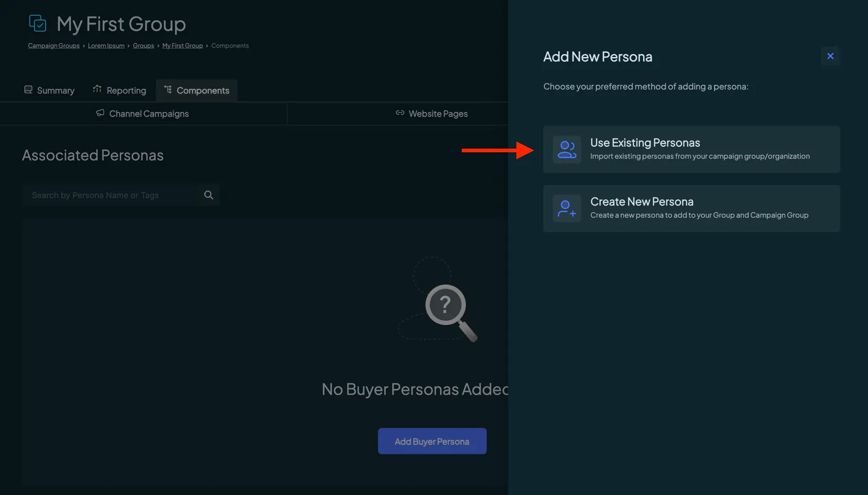Switch to the Reporting tab
Screen dimensions: 868x495
pyautogui.click(x=119, y=90)
